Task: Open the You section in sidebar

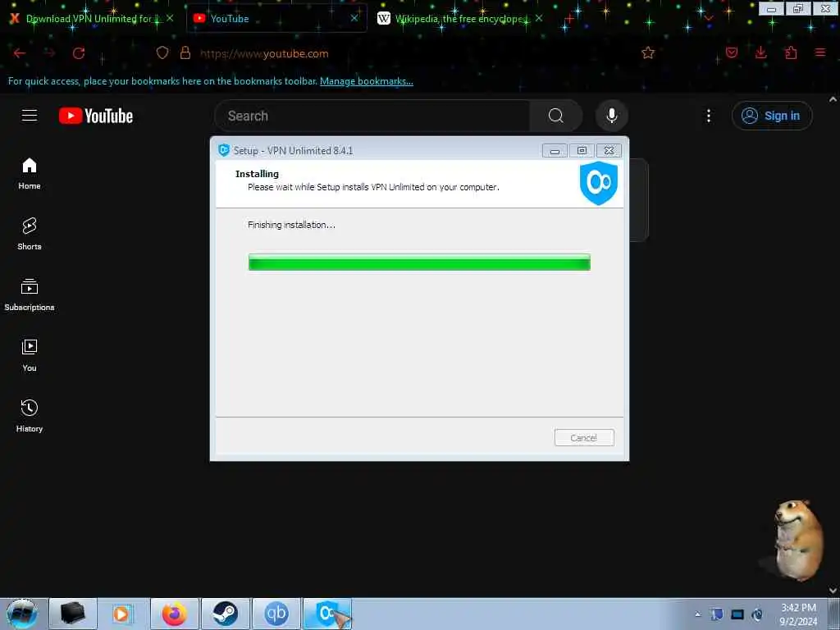Action: click(30, 355)
